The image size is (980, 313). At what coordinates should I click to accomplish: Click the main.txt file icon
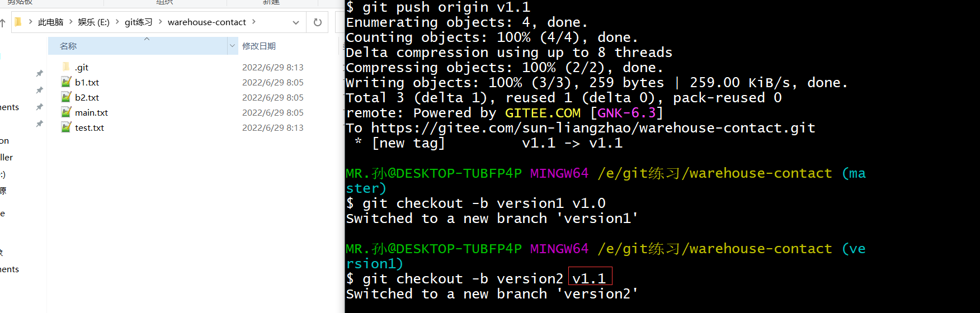(66, 112)
